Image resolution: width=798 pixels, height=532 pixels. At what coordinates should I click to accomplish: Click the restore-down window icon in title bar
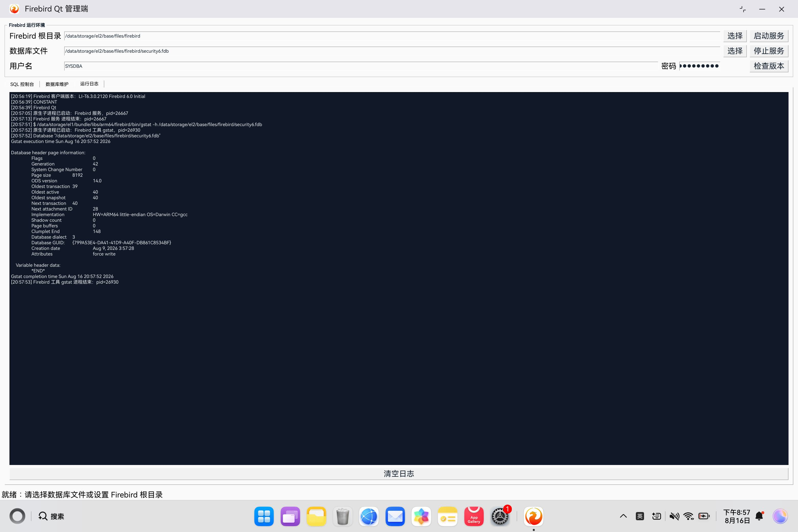743,9
